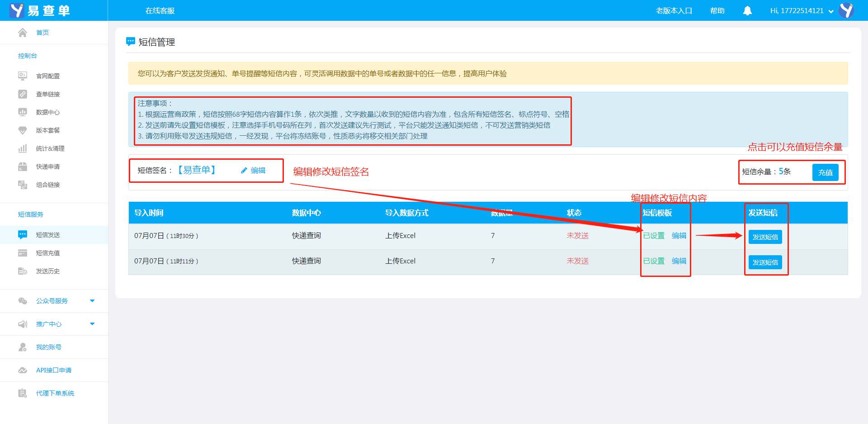The width and height of the screenshot is (868, 424).
Task: Expand the 公众号服务 menu arrow
Action: coord(92,301)
